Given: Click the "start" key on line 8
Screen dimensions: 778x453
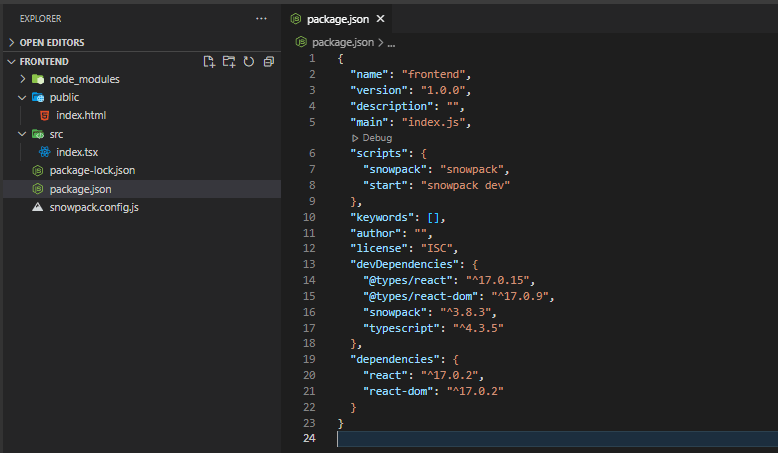Looking at the screenshot, I should click(385, 186).
